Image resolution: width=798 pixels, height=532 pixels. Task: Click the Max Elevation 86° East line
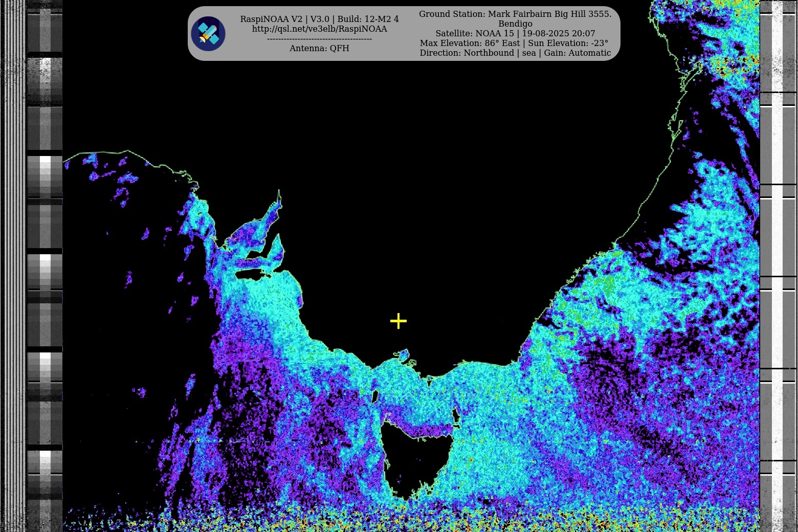(x=514, y=43)
